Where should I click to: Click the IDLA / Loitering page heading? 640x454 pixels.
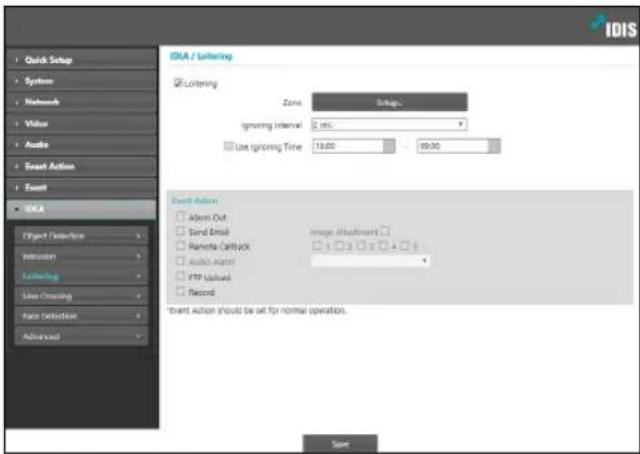pyautogui.click(x=201, y=56)
